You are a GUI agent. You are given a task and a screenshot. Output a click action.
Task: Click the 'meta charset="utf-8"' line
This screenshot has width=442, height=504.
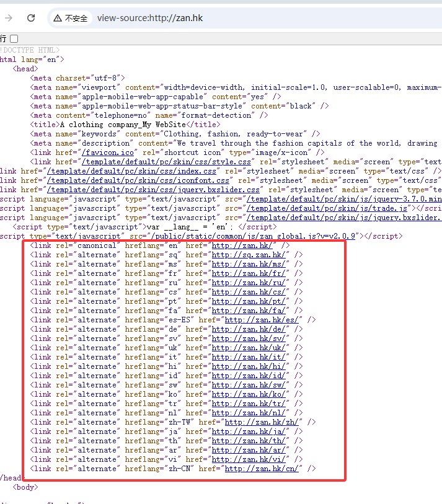coord(77,78)
